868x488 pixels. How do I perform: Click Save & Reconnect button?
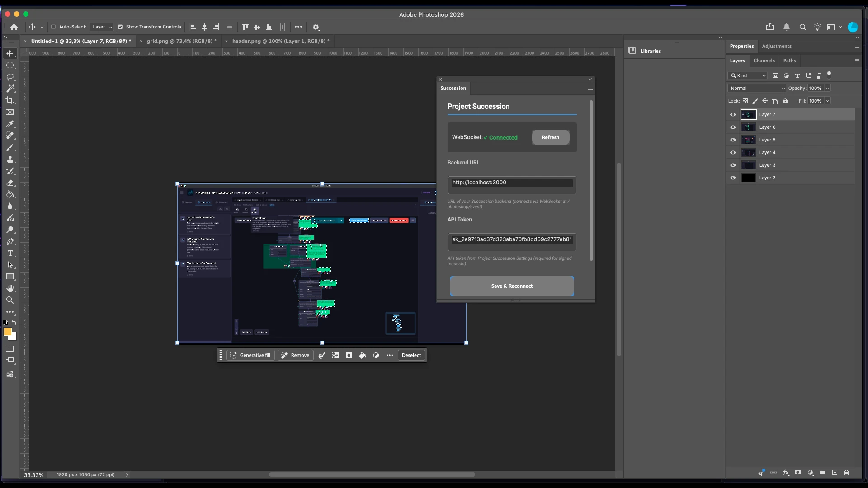click(512, 286)
